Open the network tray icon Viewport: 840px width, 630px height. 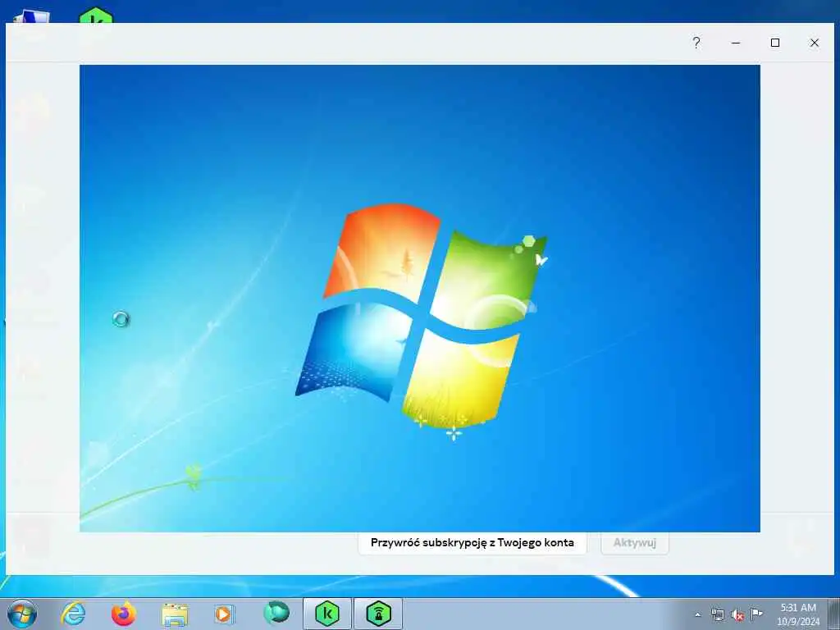click(717, 614)
